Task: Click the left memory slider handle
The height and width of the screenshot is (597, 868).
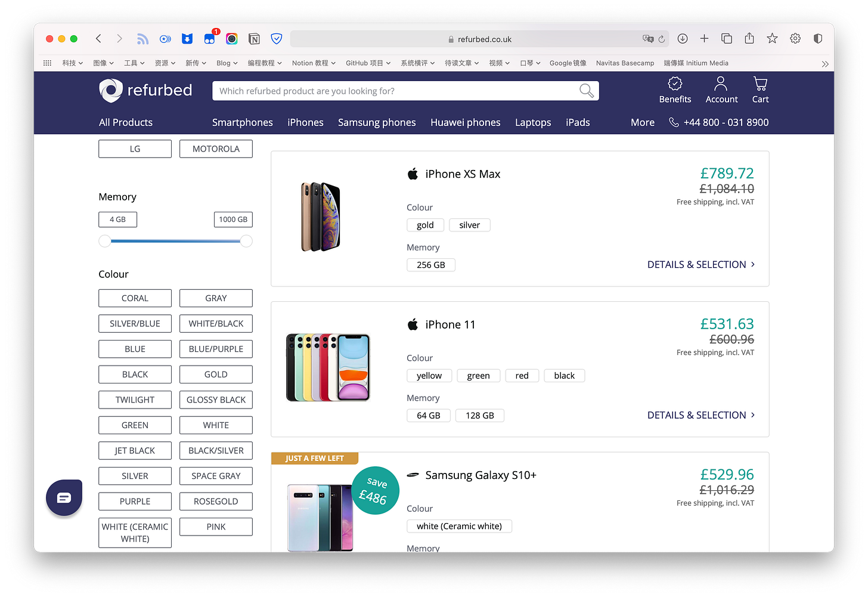Action: (x=105, y=241)
